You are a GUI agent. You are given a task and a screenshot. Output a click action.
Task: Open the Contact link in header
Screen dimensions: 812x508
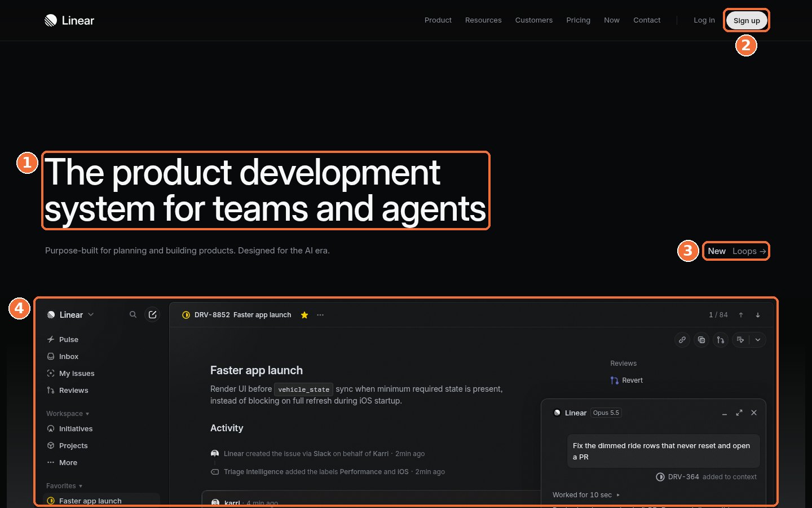[x=647, y=20]
